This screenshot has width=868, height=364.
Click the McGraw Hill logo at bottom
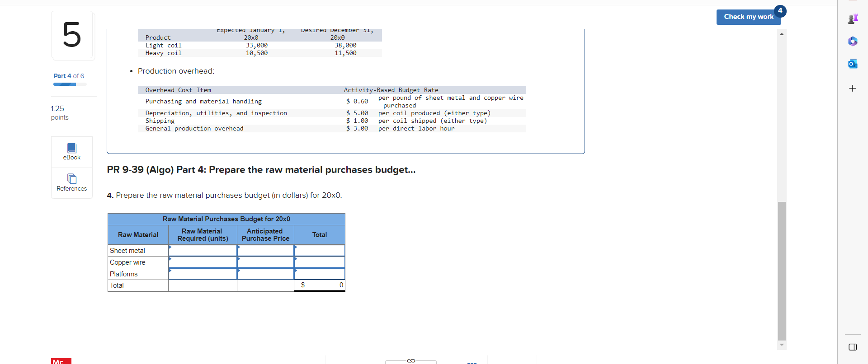[x=61, y=361]
